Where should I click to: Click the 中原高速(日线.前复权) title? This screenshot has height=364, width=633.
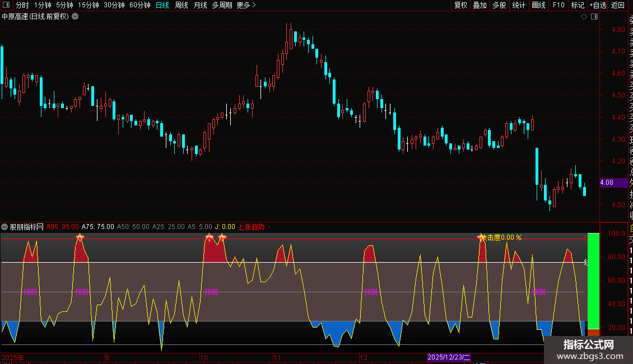(x=35, y=17)
